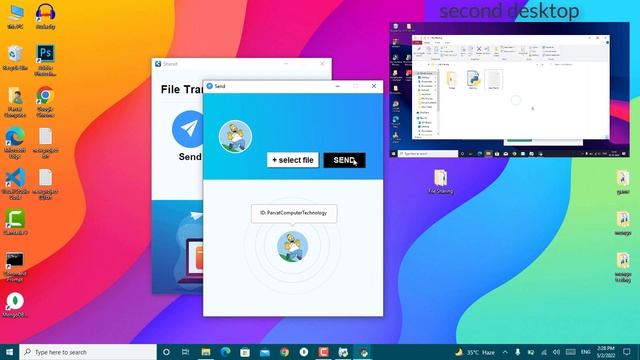Click the '+ select file' button
This screenshot has height=360, width=640.
point(293,160)
